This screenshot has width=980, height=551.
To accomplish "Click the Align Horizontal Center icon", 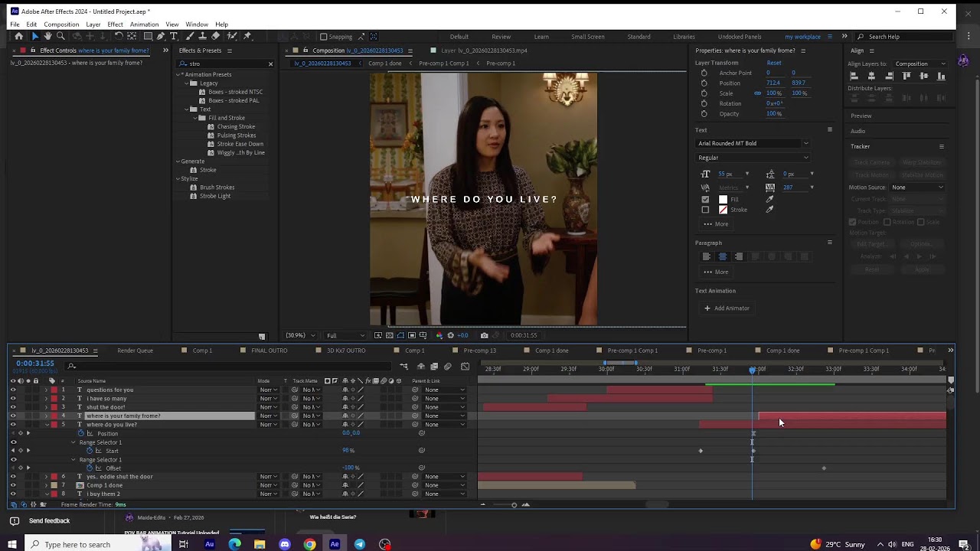I will click(871, 76).
